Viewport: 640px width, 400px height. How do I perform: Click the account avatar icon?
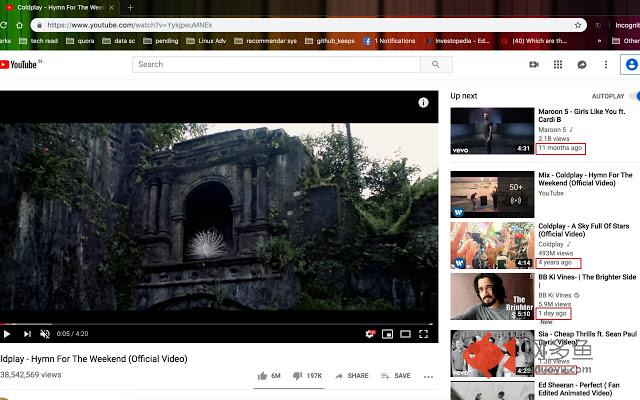(x=631, y=64)
